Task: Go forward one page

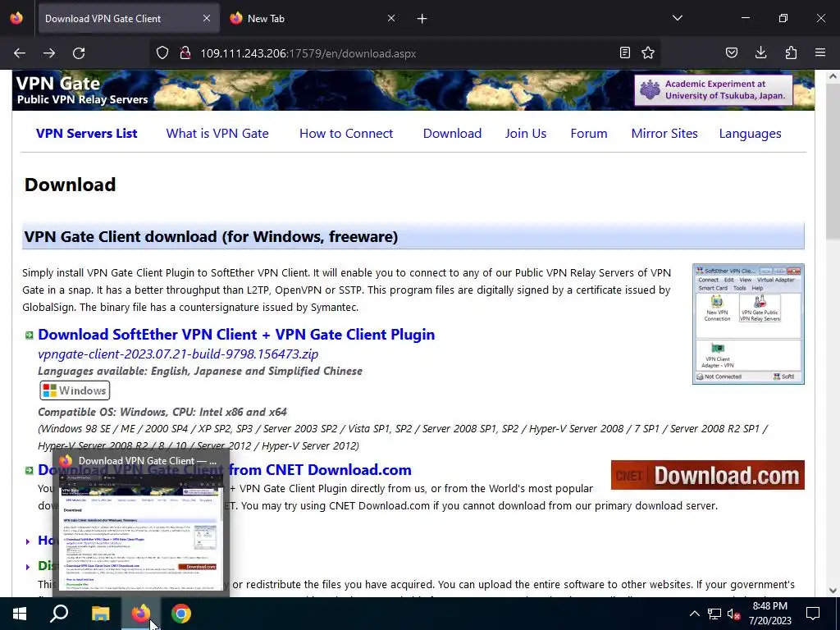Action: tap(49, 53)
